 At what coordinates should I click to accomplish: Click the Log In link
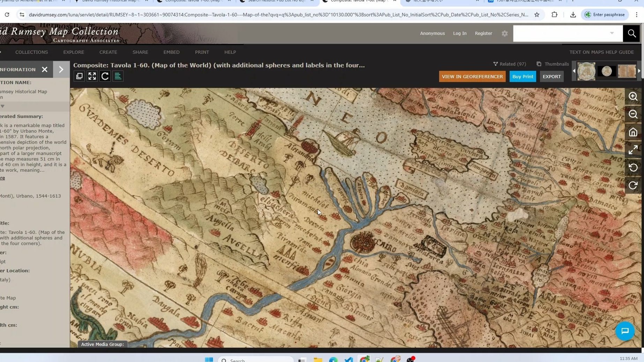point(460,34)
